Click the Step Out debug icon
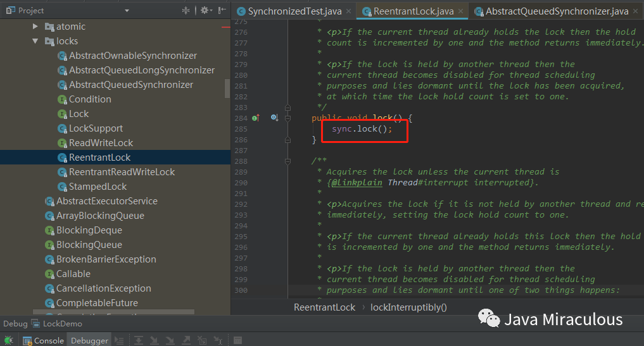The height and width of the screenshot is (346, 644). [186, 340]
